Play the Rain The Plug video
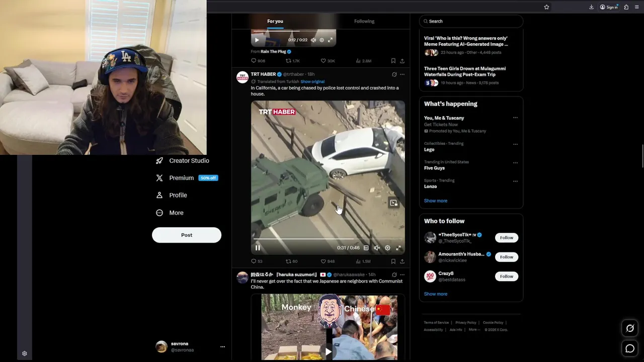644x362 pixels. (257, 40)
